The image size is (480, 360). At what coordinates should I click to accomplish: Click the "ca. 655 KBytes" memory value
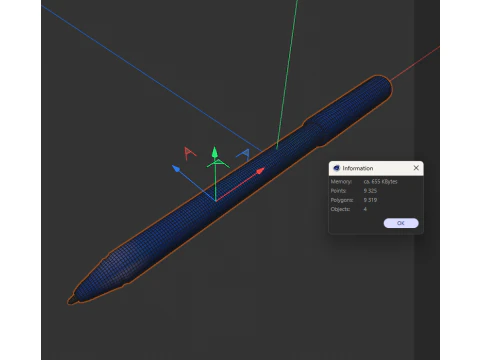coord(380,182)
